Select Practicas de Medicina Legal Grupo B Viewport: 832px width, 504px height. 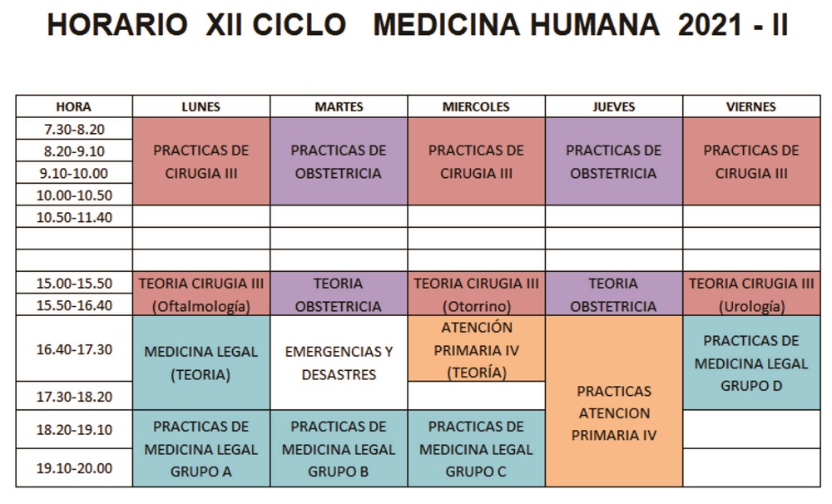point(339,449)
